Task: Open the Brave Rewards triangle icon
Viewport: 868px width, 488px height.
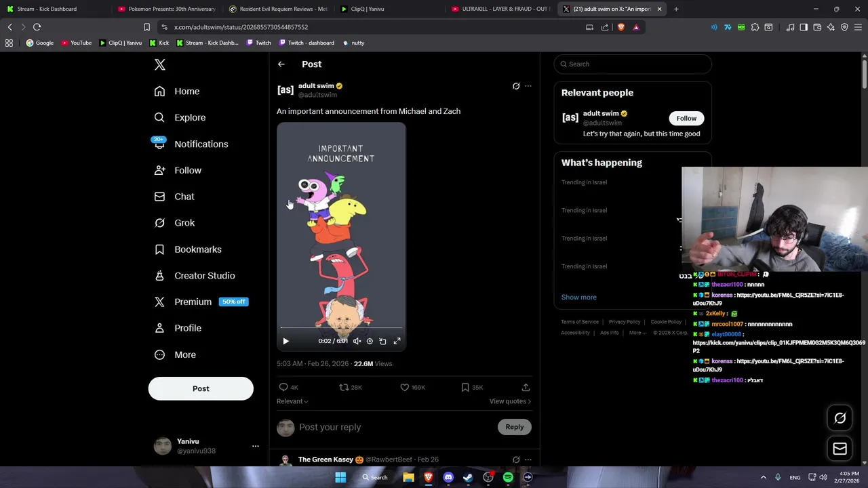Action: click(636, 27)
